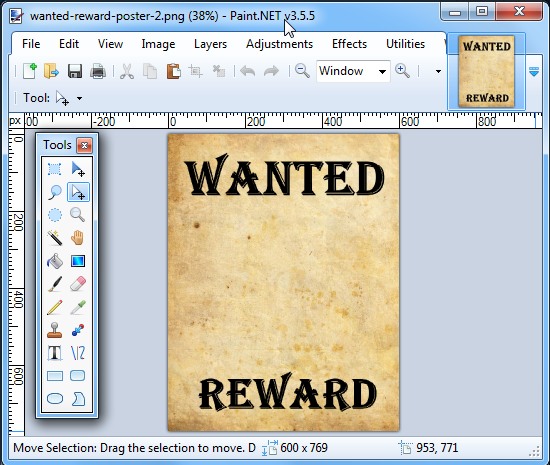Select the Text tool
The height and width of the screenshot is (465, 550).
point(55,353)
